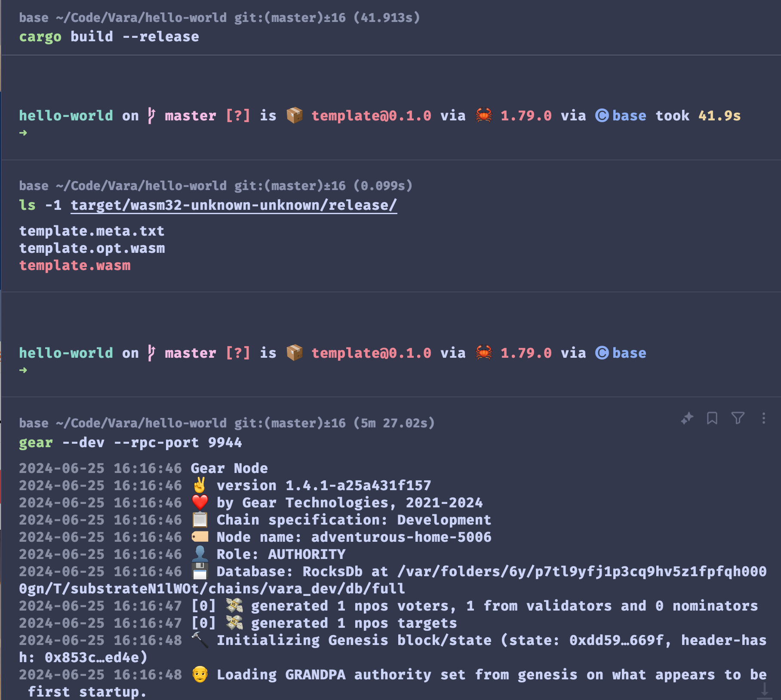Click version 1.4.1-a25a431f157 log text
781x700 pixels.
pos(324,485)
